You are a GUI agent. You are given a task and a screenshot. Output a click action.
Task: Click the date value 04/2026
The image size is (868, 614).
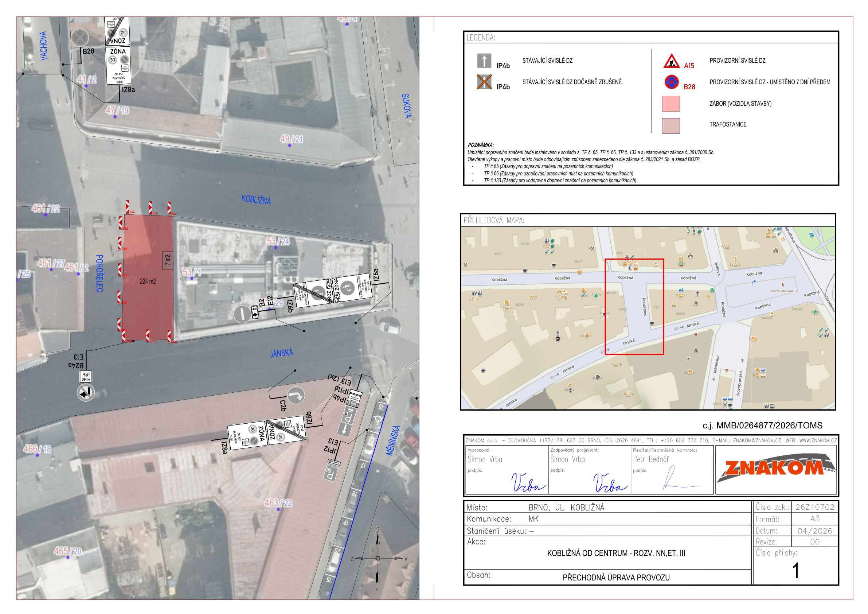click(x=815, y=531)
